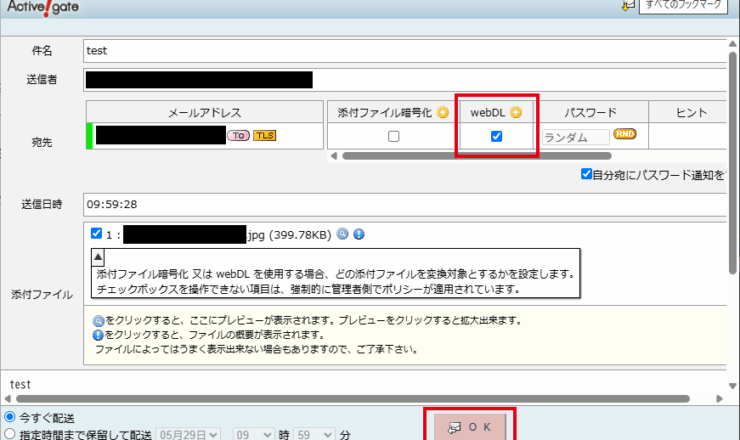Viewport: 740px width, 440px height.
Task: Open the すべてのブックマーク button
Action: [x=683, y=6]
